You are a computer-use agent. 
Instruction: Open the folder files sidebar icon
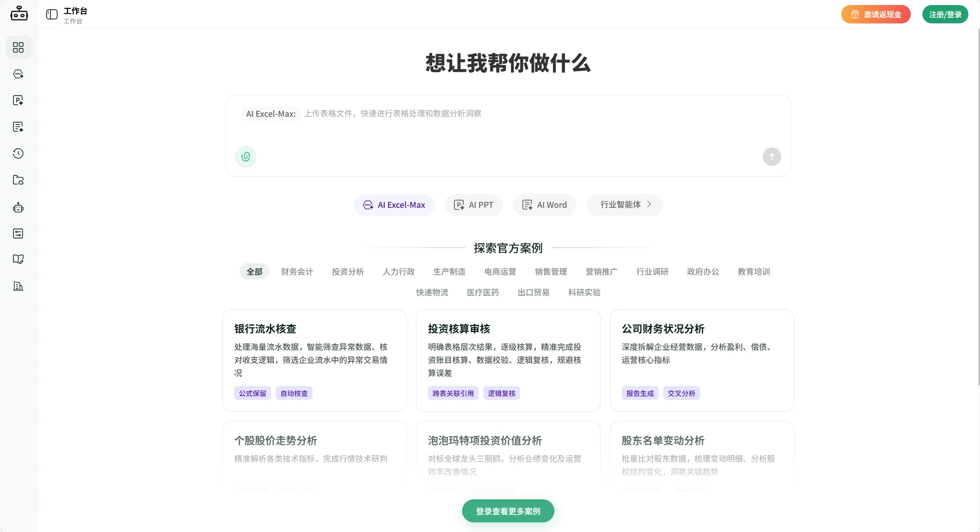(x=18, y=180)
